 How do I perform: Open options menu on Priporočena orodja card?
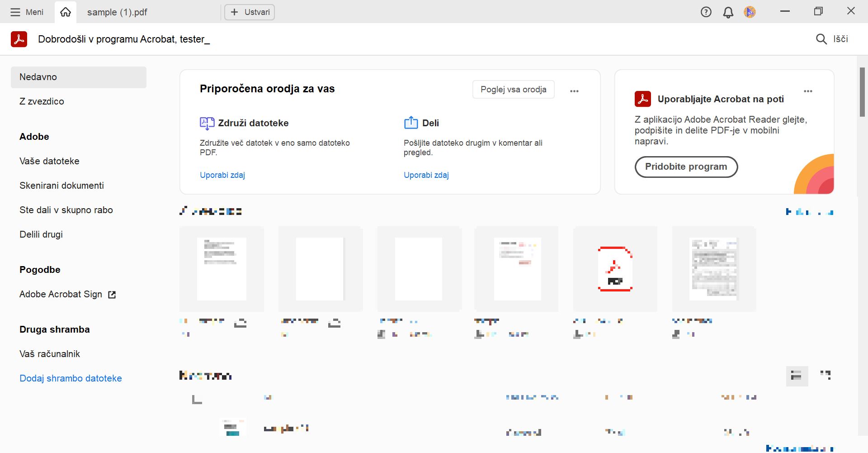coord(574,91)
